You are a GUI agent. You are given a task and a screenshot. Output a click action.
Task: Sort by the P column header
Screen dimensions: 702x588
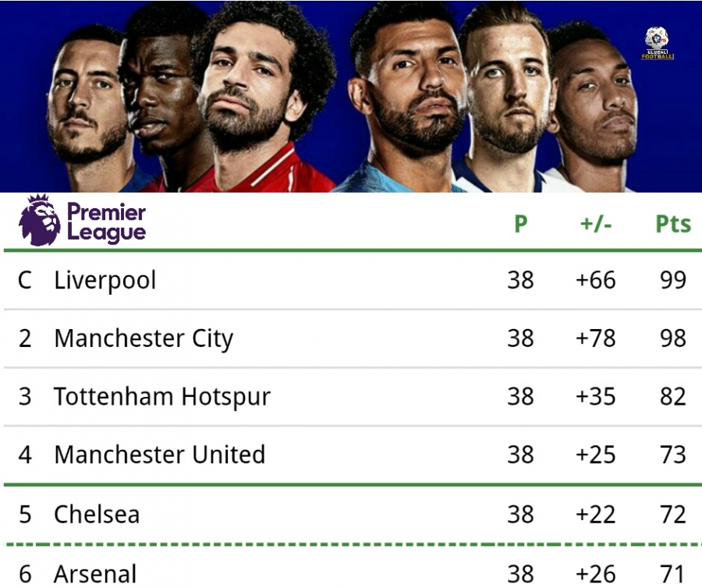pyautogui.click(x=520, y=225)
